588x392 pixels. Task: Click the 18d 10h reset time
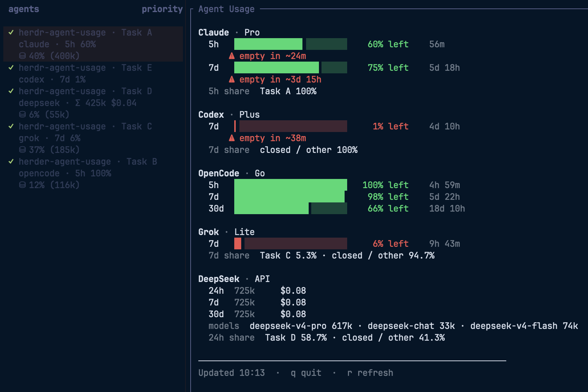(x=447, y=209)
